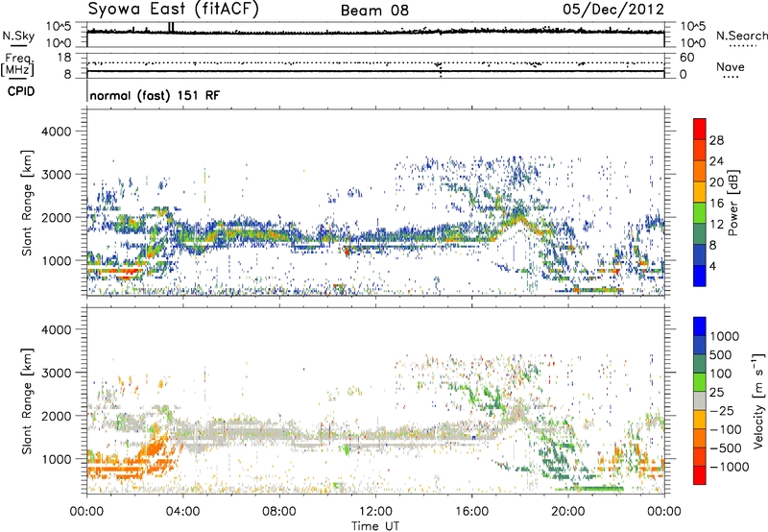
Task: Click the 3000 tick in the velocity panel
Action: tap(56, 373)
